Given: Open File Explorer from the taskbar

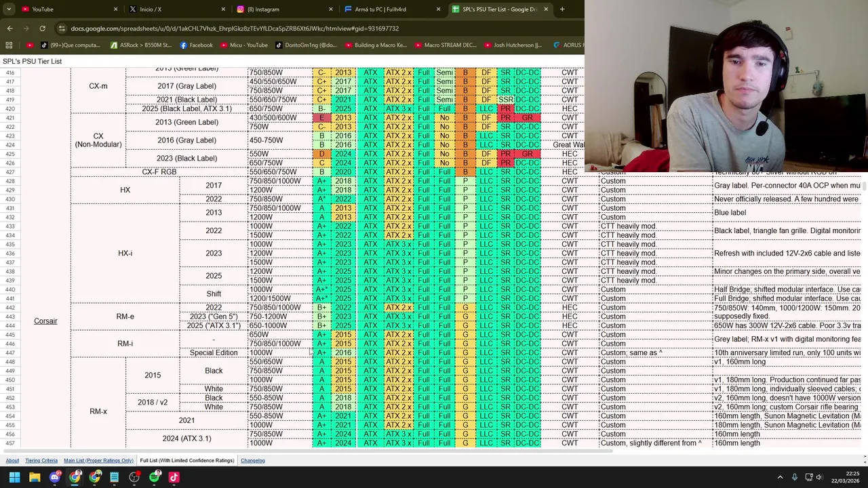Looking at the screenshot, I should (35, 477).
